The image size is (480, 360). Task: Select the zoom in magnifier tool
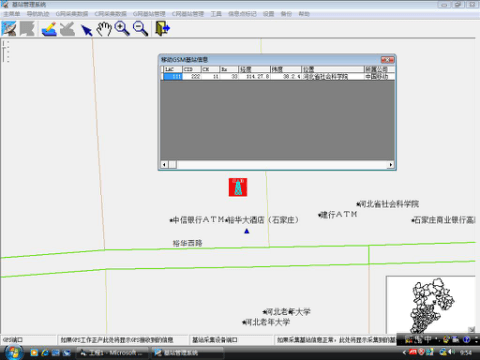tap(122, 29)
